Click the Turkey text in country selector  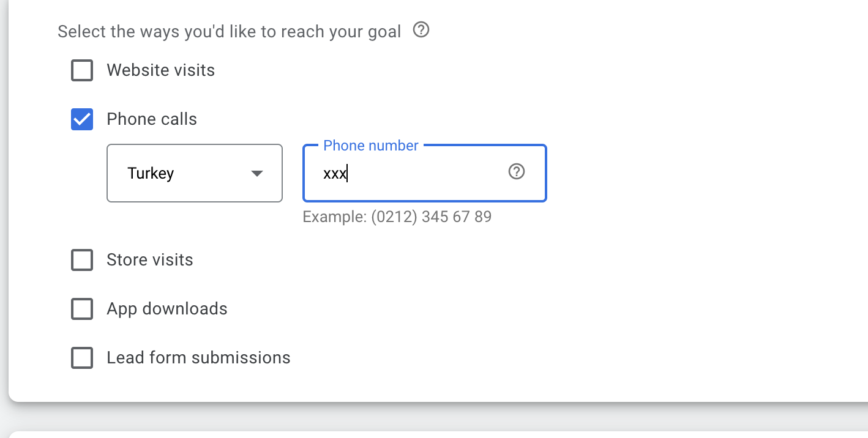pyautogui.click(x=151, y=174)
